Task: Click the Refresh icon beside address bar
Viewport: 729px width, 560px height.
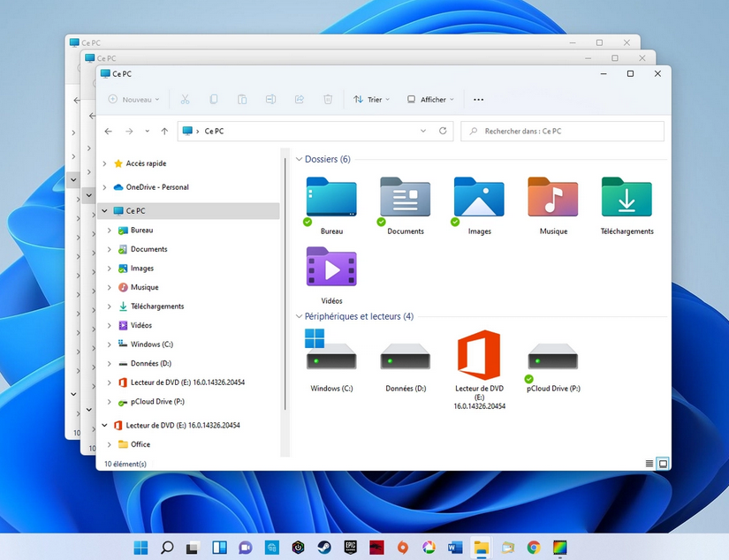Action: 443,131
